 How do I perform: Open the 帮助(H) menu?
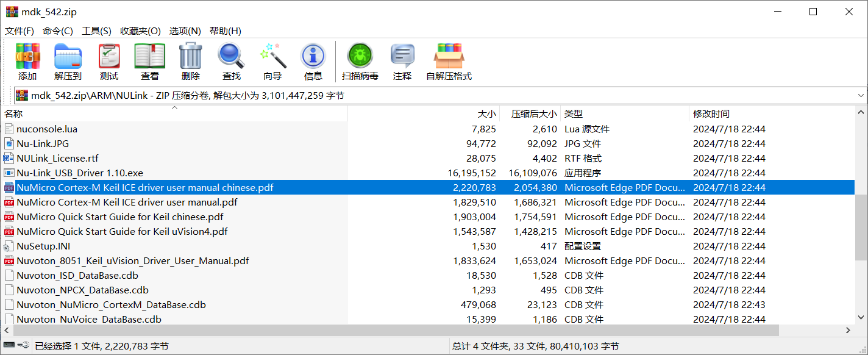[x=226, y=31]
